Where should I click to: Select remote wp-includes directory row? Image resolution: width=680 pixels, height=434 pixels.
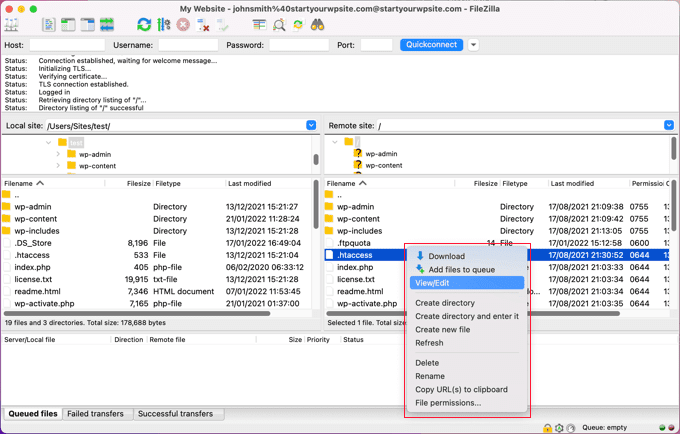click(x=497, y=231)
